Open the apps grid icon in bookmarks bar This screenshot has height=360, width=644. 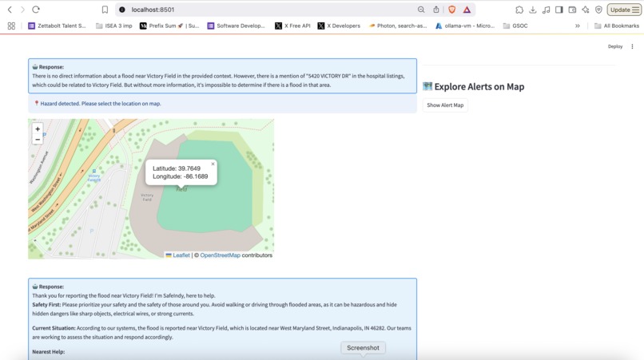(11, 26)
